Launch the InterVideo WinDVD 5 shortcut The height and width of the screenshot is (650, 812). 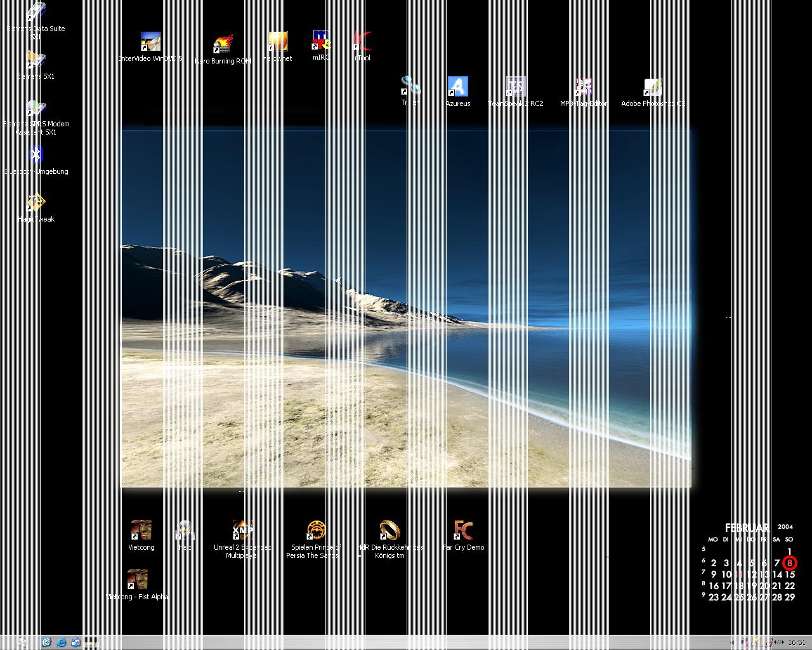pyautogui.click(x=150, y=43)
